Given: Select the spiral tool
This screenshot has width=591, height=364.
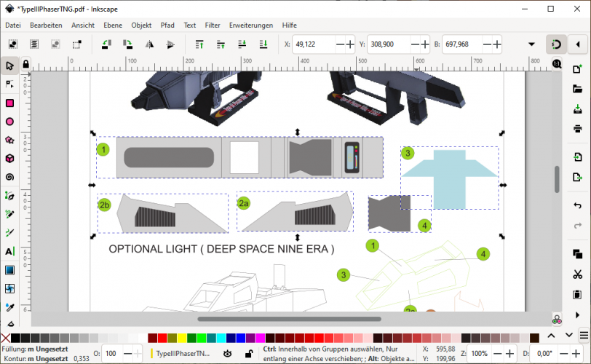Looking at the screenshot, I should pyautogui.click(x=9, y=177).
